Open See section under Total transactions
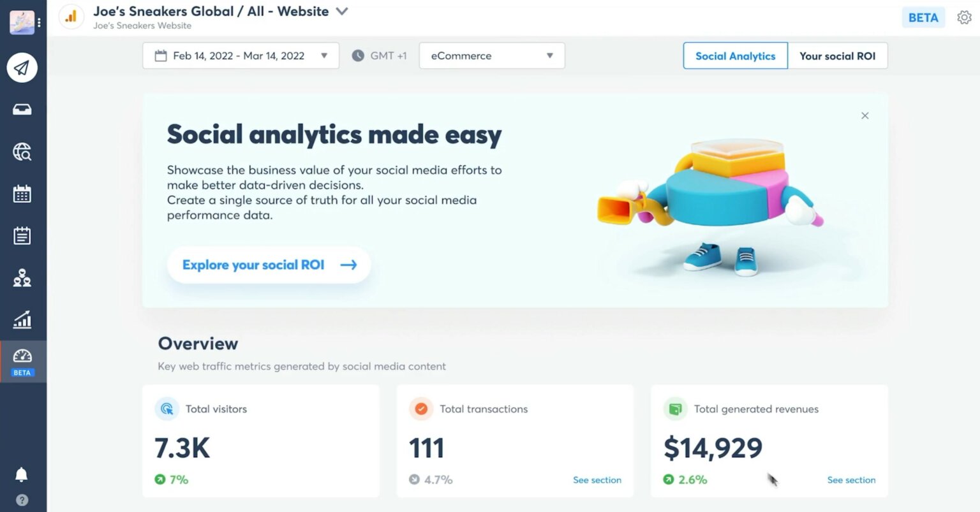This screenshot has width=980, height=512. click(597, 479)
